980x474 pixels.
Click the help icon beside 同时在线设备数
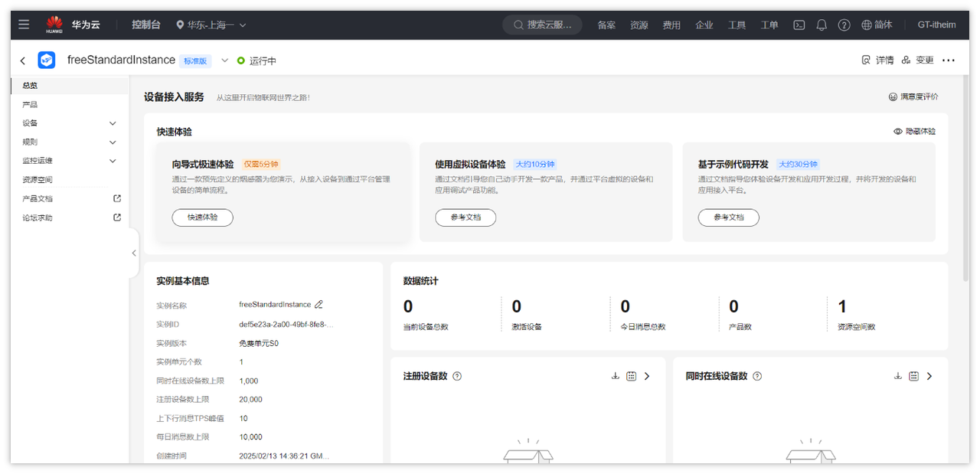pyautogui.click(x=757, y=376)
